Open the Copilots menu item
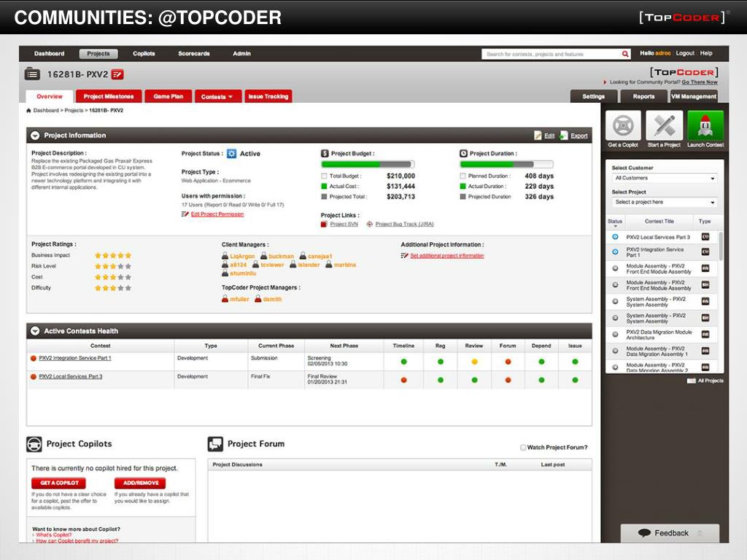 click(144, 53)
